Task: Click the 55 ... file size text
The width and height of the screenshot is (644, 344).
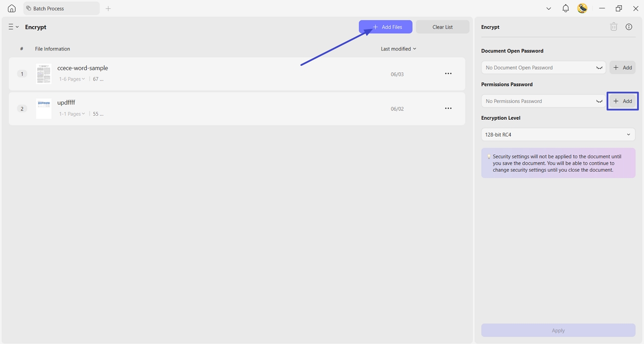Action: click(x=98, y=114)
